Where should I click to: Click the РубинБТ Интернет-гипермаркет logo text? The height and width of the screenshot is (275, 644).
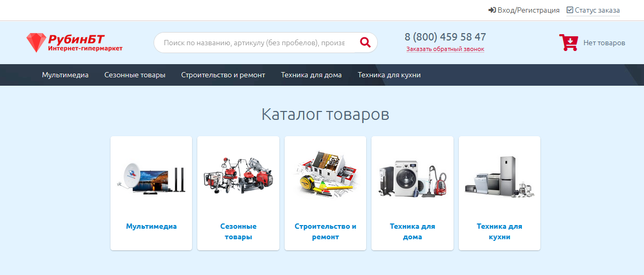pyautogui.click(x=85, y=42)
